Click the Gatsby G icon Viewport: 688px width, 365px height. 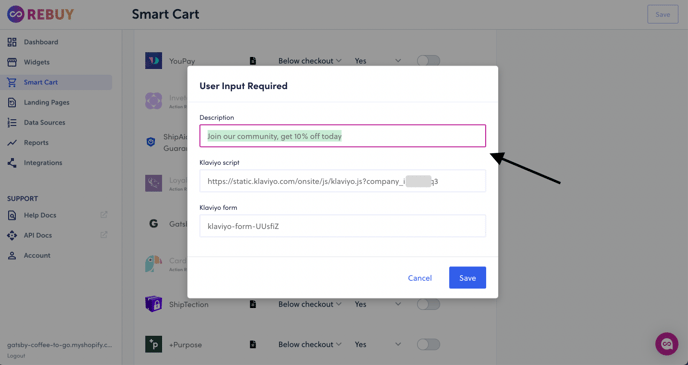point(154,224)
